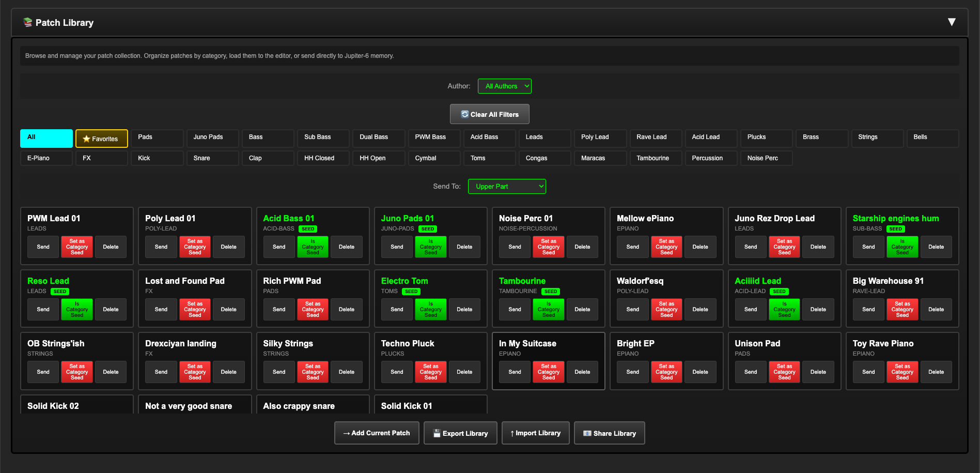The height and width of the screenshot is (473, 980).
Task: Open the Send To dropdown
Action: click(506, 187)
